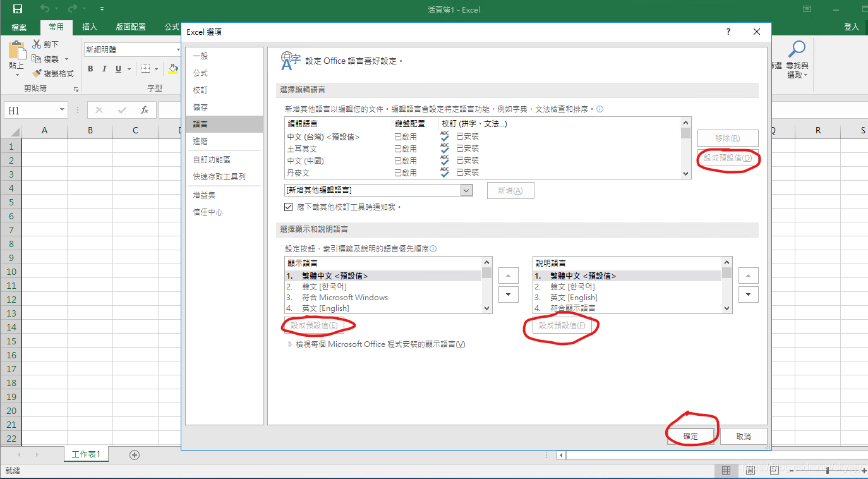
Task: Click the Save icon in quick access toolbar
Action: [18, 9]
